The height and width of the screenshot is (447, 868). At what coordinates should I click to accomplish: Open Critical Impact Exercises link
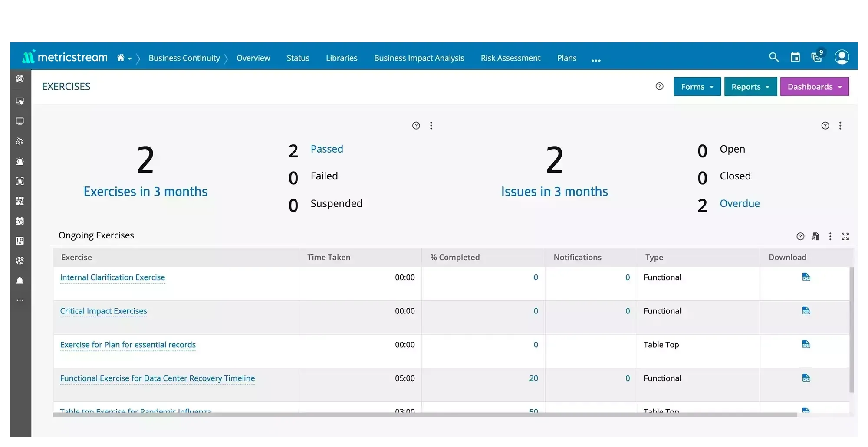pos(103,311)
